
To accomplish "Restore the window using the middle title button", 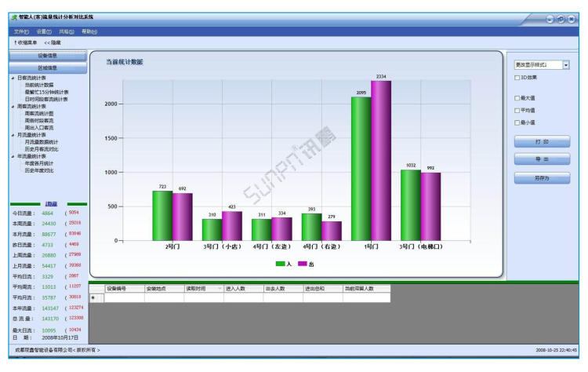I will pyautogui.click(x=561, y=18).
